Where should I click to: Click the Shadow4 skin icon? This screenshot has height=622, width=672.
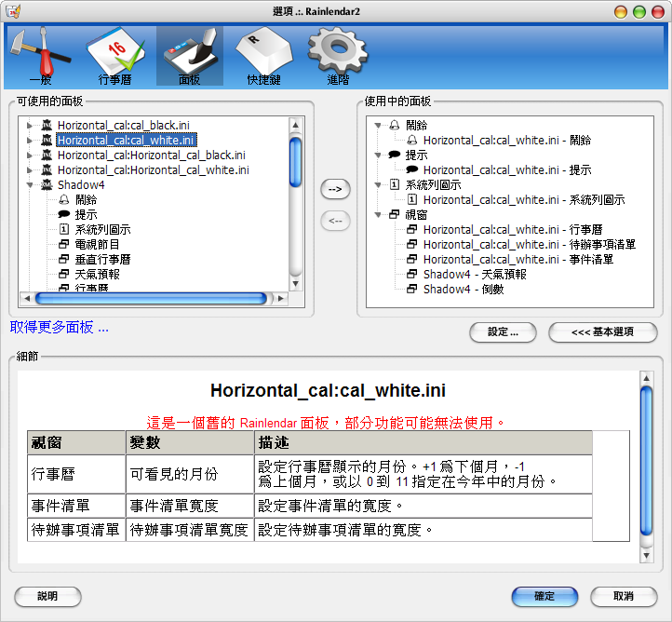[47, 184]
